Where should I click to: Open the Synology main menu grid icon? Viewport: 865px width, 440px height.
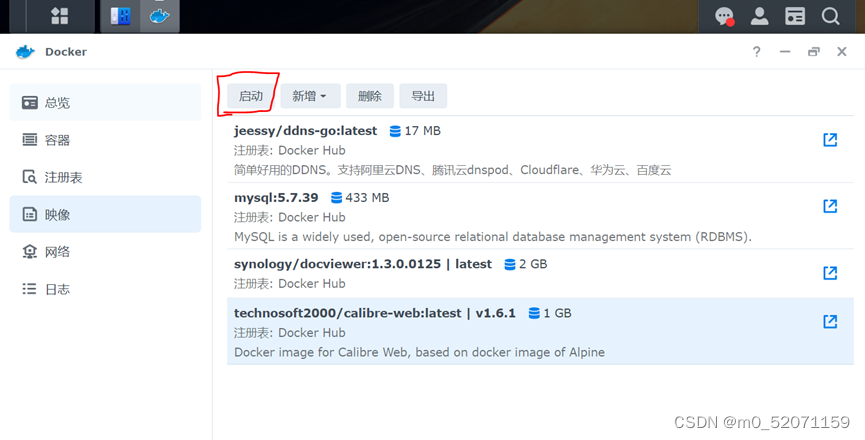pos(60,16)
